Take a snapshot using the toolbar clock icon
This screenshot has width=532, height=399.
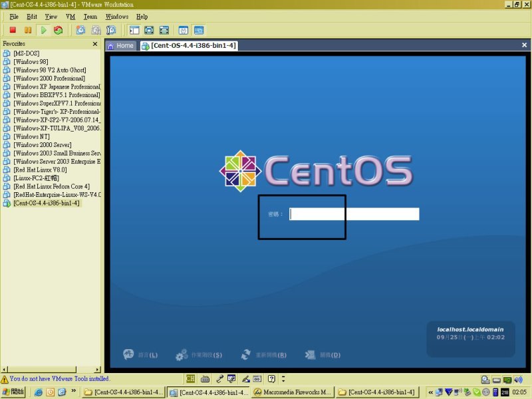tap(80, 30)
